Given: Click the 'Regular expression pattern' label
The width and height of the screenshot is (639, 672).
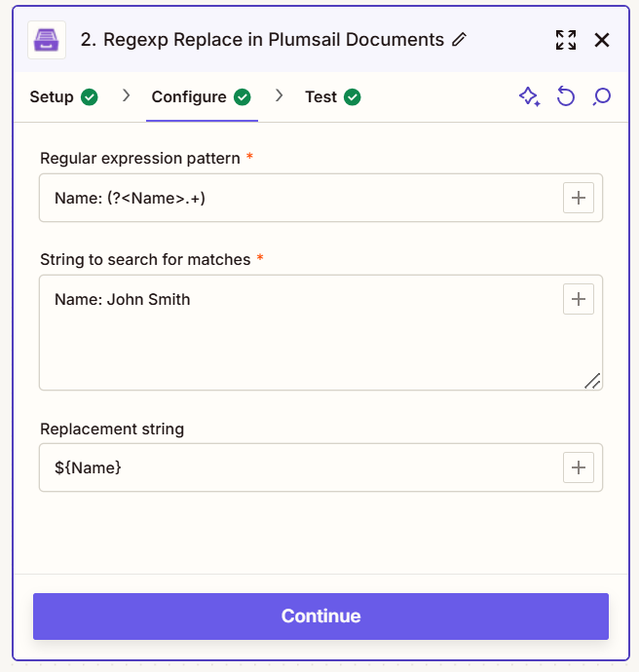Looking at the screenshot, I should pyautogui.click(x=140, y=158).
